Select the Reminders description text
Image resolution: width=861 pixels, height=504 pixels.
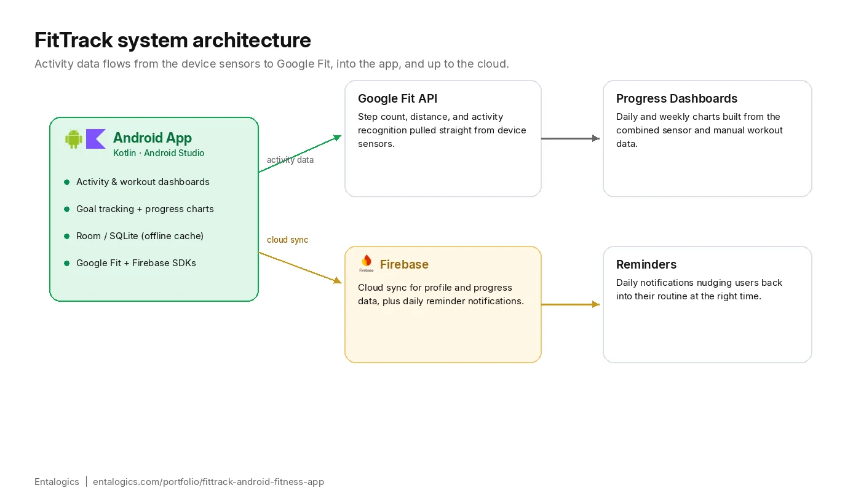(699, 289)
